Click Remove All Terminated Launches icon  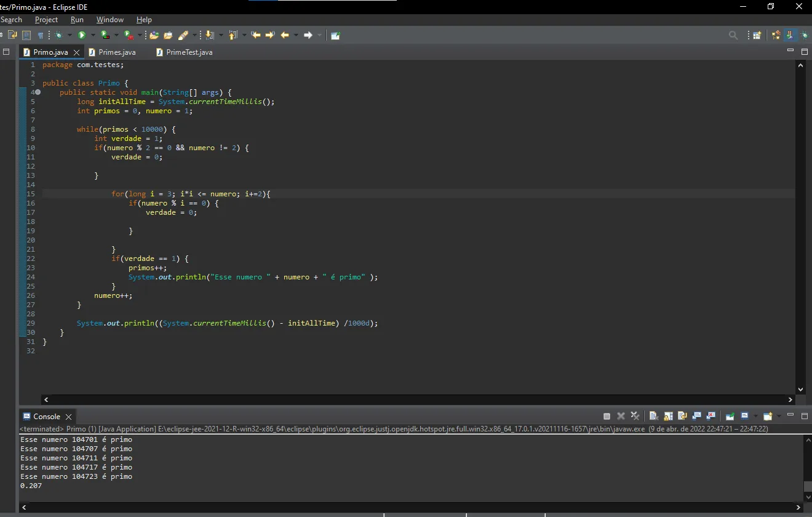[x=635, y=416]
